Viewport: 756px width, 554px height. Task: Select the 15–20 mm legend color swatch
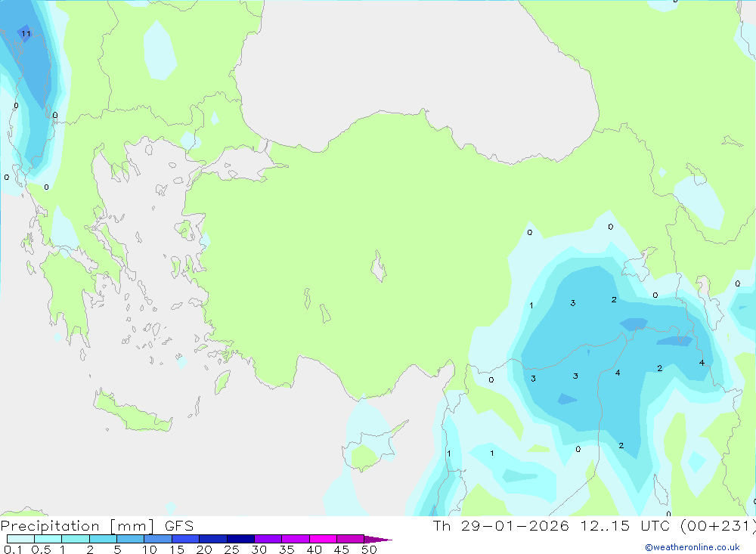pos(185,539)
